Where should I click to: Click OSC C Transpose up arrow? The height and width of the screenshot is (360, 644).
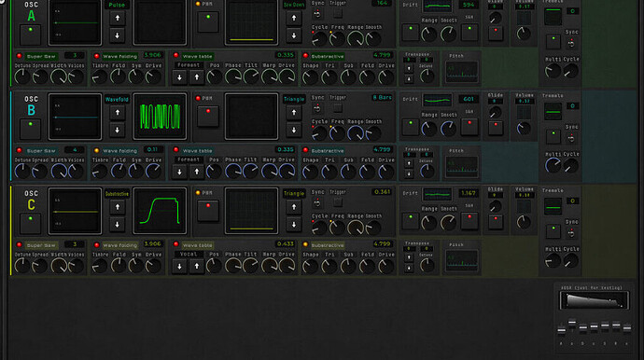[409, 257]
